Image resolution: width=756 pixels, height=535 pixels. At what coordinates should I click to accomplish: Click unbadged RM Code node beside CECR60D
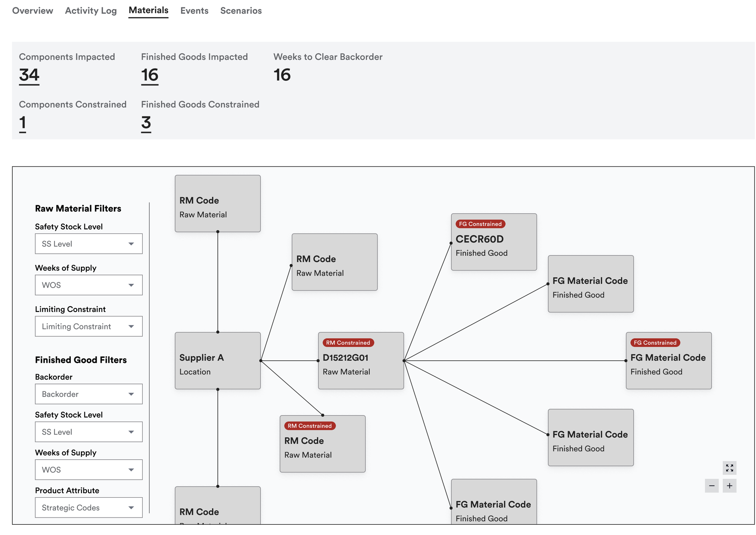[x=334, y=262]
